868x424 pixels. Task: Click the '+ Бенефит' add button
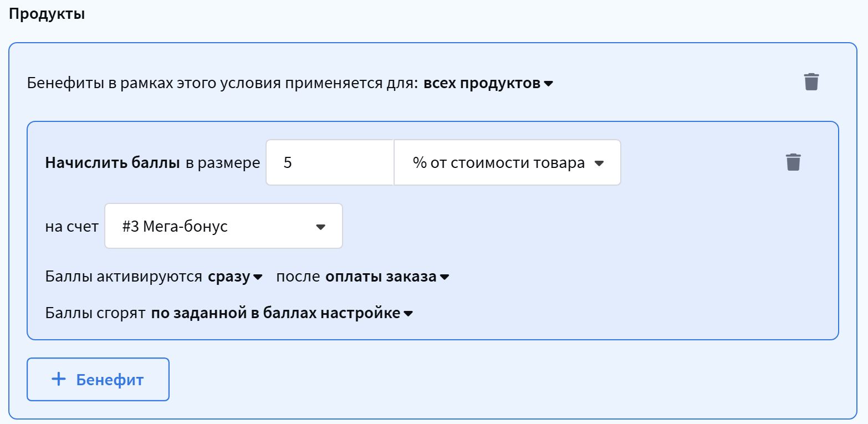tap(98, 379)
